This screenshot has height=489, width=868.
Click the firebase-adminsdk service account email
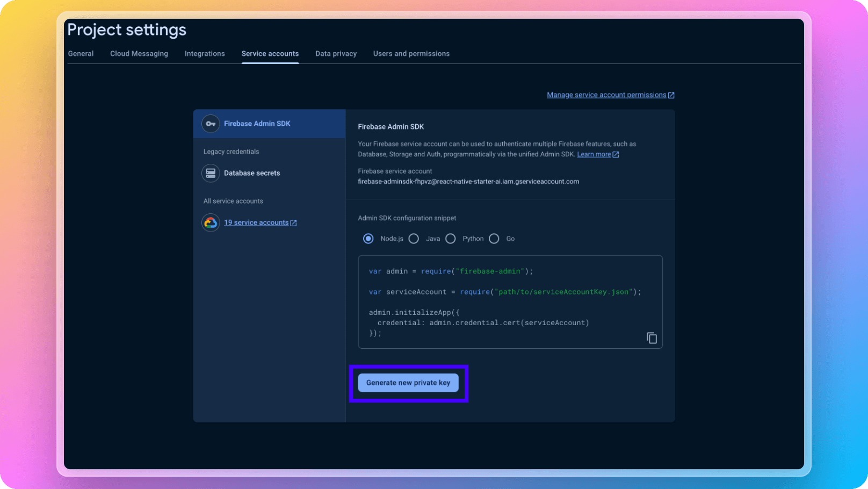tap(468, 182)
